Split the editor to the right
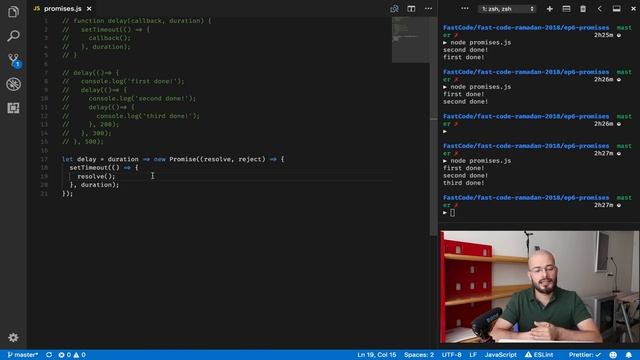The image size is (640, 360). pyautogui.click(x=411, y=9)
